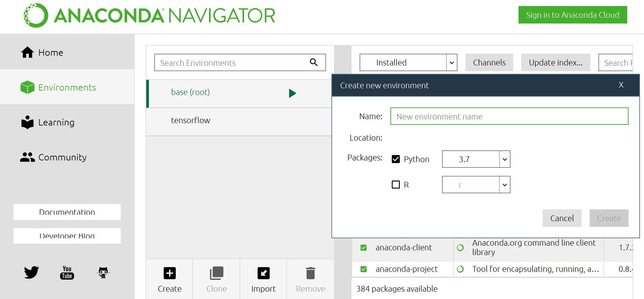The width and height of the screenshot is (644, 299).
Task: Open the Learning section
Action: pos(67,122)
